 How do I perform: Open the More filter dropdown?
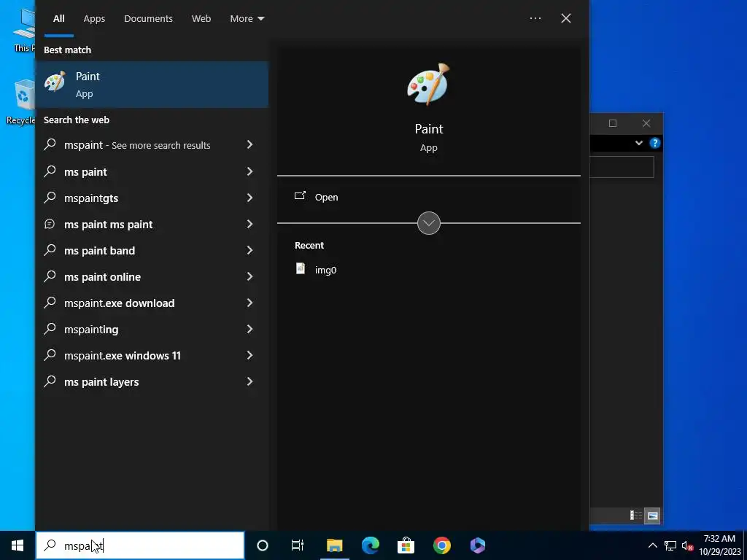pyautogui.click(x=247, y=18)
